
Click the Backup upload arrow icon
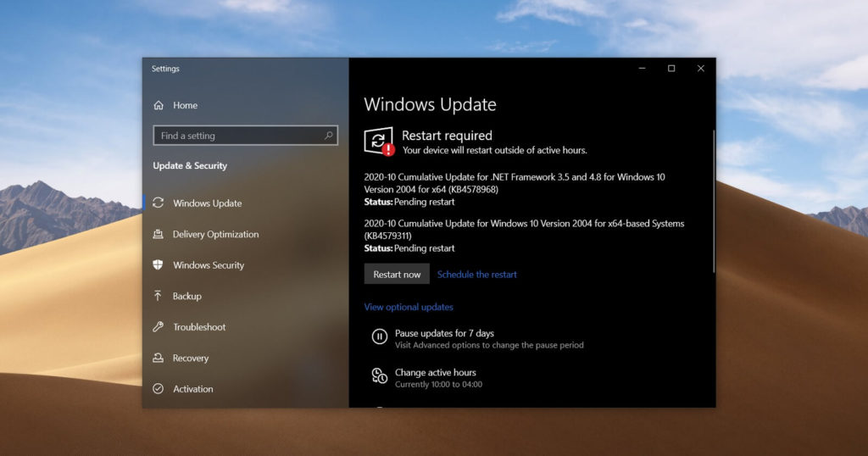[x=159, y=296]
